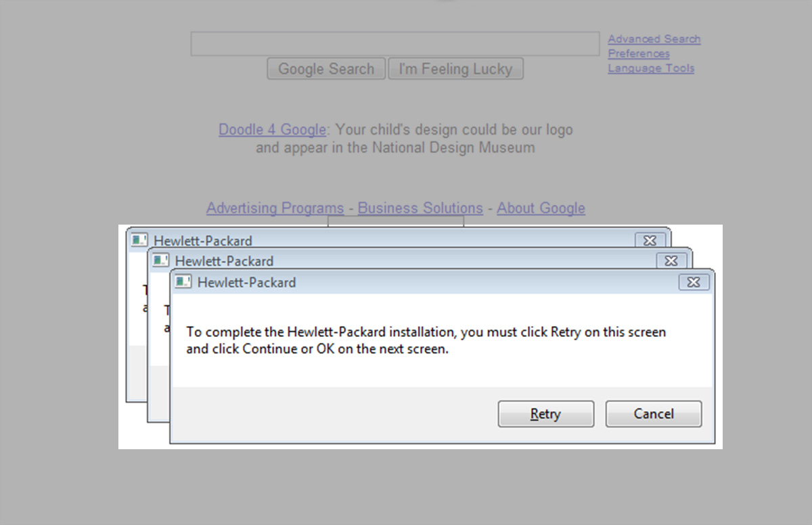Select the middle Hewlett-Packard dialog title bar
The width and height of the screenshot is (812, 525).
click(x=406, y=260)
